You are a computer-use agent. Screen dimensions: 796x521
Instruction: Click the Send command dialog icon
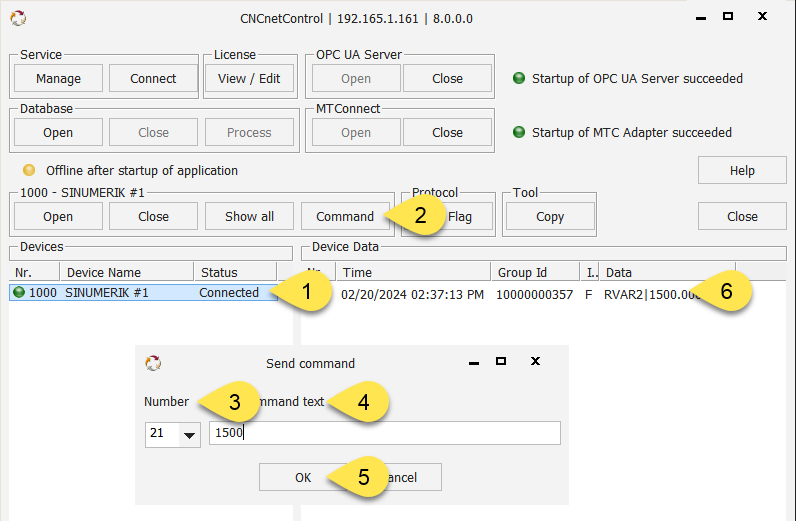click(x=153, y=363)
